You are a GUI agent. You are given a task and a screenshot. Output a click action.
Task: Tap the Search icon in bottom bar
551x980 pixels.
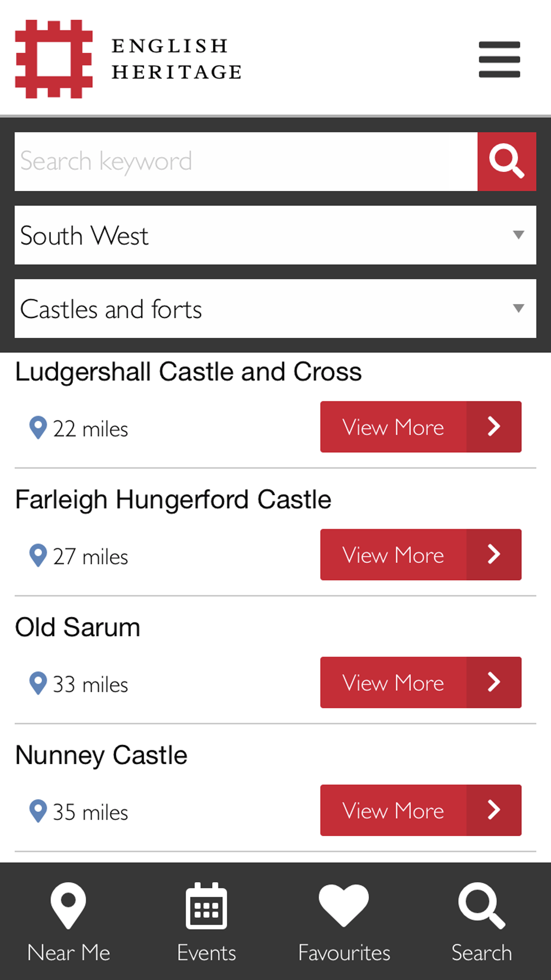click(482, 906)
